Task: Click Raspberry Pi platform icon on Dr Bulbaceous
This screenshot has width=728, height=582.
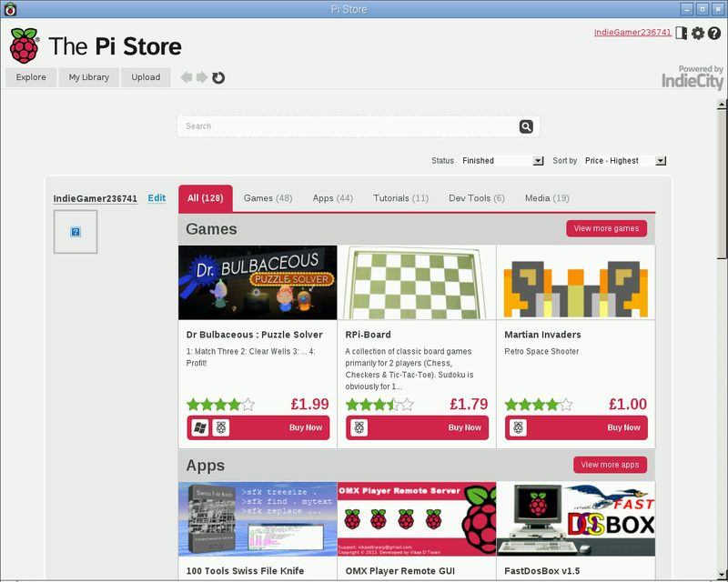Action: coord(221,427)
